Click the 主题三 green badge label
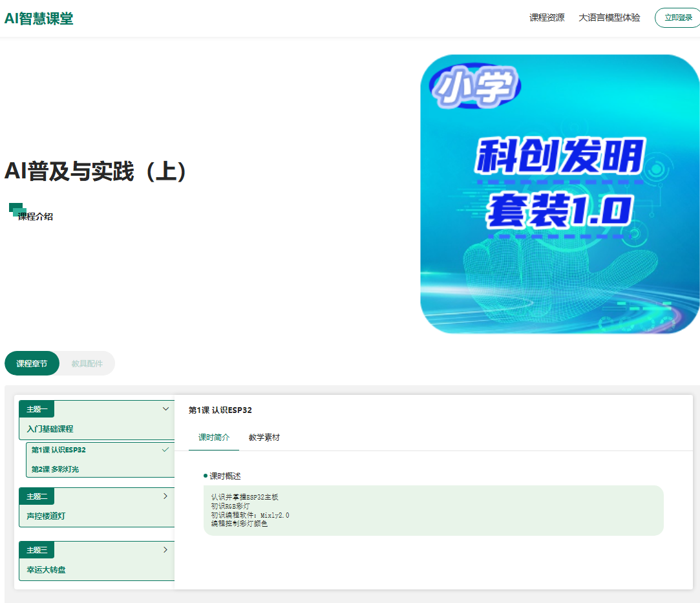700x603 pixels. [37, 550]
